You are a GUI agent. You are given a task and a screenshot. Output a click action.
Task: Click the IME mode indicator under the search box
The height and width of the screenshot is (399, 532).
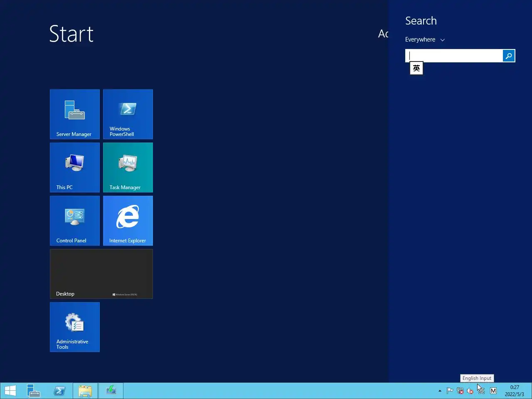(x=416, y=68)
